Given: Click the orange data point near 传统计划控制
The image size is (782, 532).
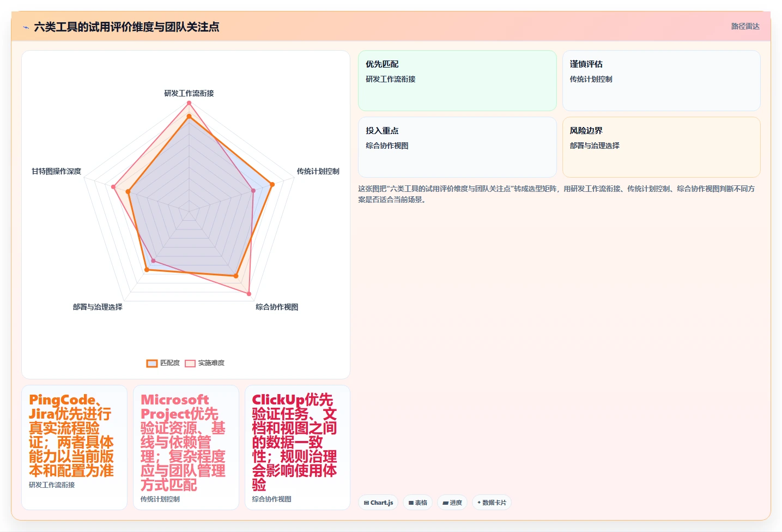Looking at the screenshot, I should (272, 184).
